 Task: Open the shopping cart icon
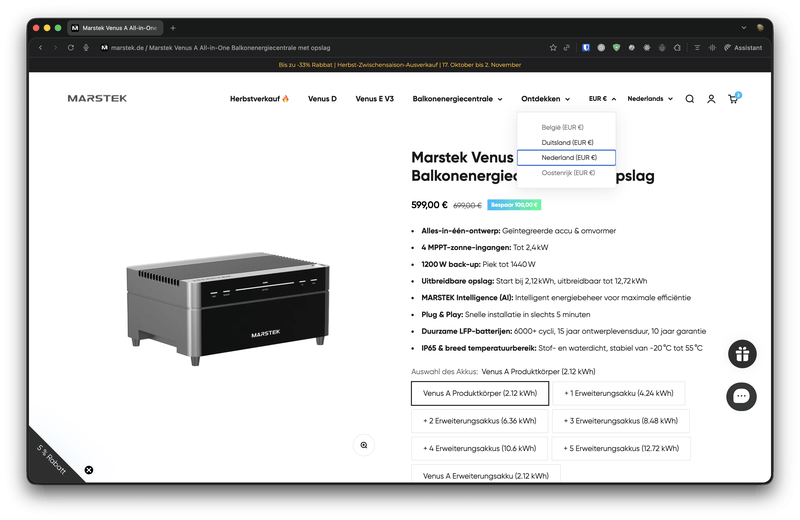coord(733,99)
